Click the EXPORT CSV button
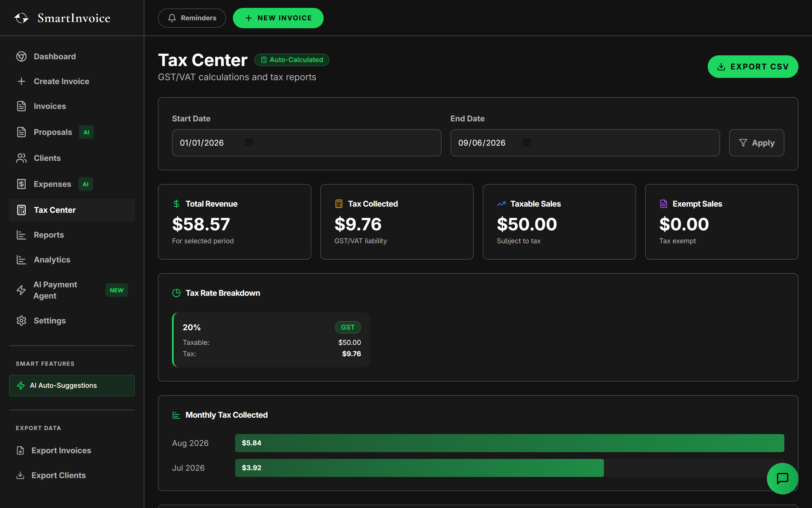812x508 pixels. pyautogui.click(x=753, y=67)
